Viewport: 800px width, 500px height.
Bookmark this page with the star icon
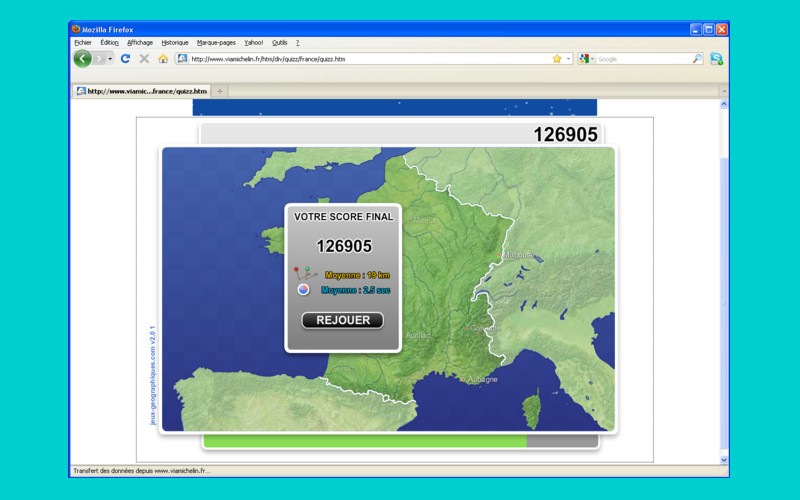coord(557,59)
